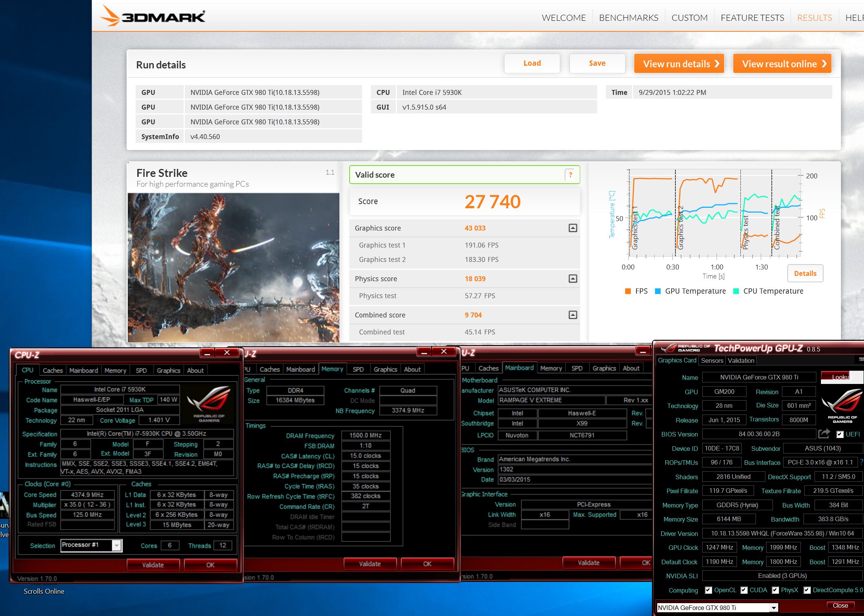Toggle the DirectCompute 5.0 checkbox
This screenshot has width=864, height=616.
pyautogui.click(x=807, y=590)
